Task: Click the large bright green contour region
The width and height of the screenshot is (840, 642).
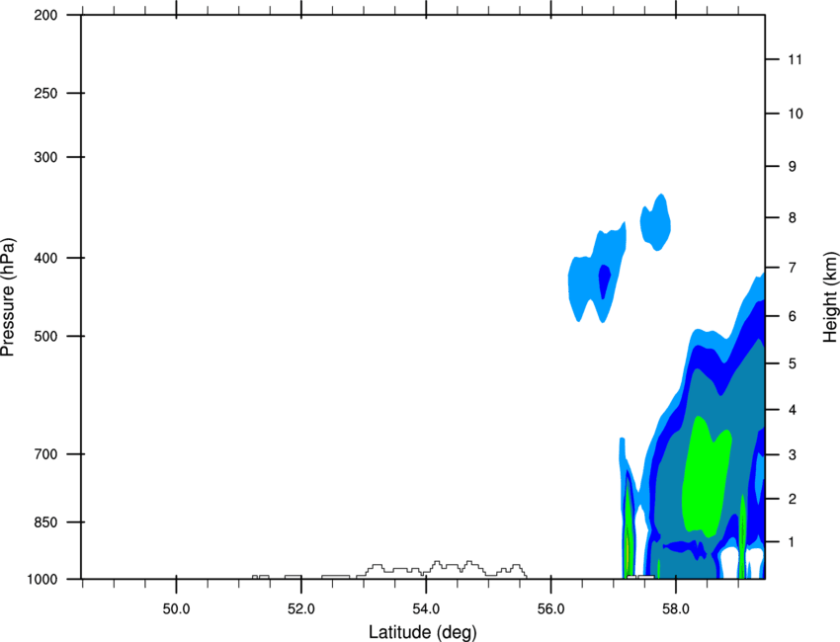Action: (x=706, y=476)
